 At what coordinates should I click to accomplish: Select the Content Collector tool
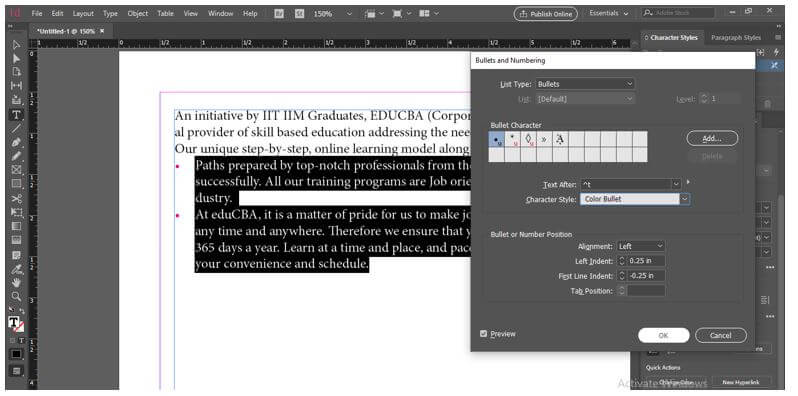(x=16, y=100)
